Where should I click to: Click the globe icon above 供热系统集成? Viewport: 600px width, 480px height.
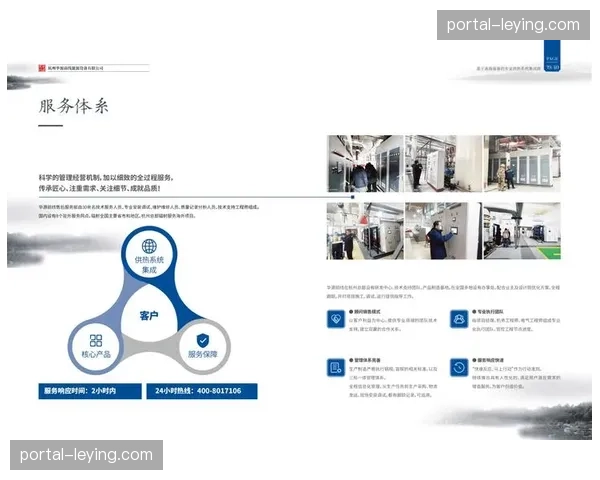click(x=149, y=246)
